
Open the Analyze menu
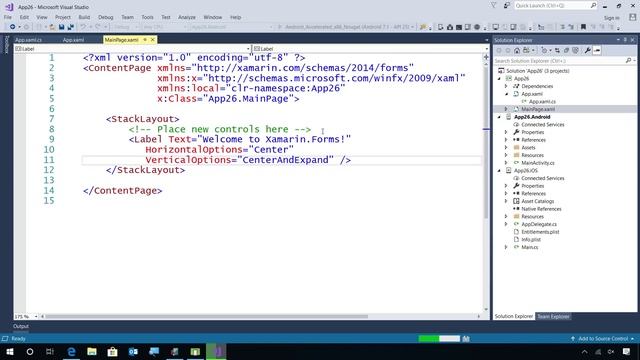pyautogui.click(x=187, y=17)
